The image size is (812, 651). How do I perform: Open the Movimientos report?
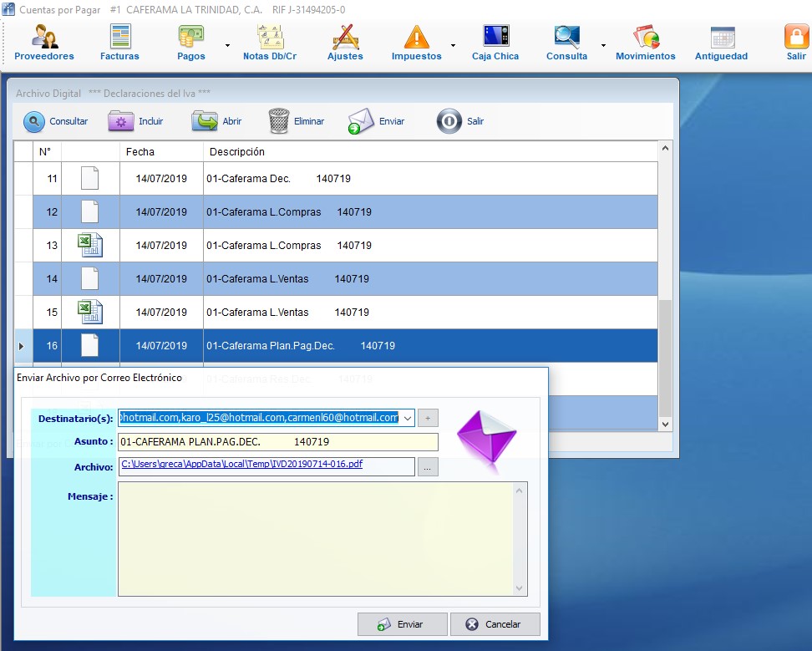point(645,43)
